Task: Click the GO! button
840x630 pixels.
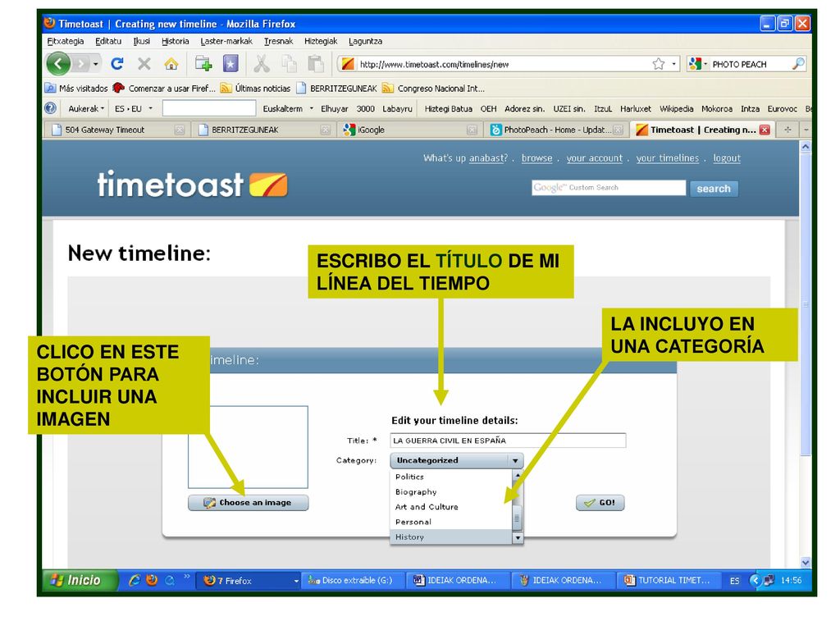Action: click(x=600, y=503)
